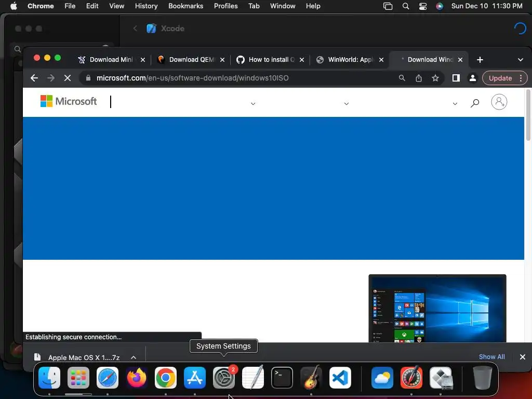Expand the tab search dropdown
This screenshot has width=532, height=399.
521,60
